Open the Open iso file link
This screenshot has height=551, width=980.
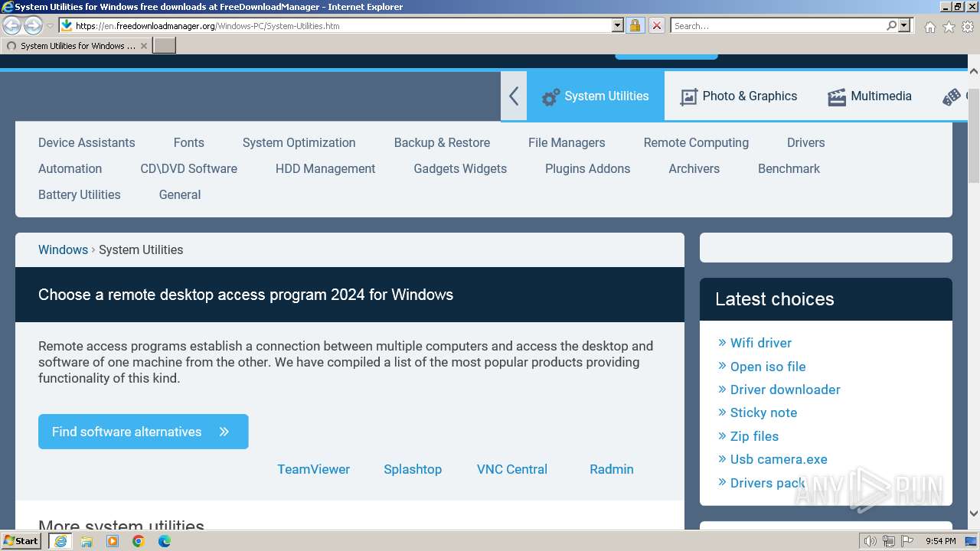pyautogui.click(x=767, y=367)
